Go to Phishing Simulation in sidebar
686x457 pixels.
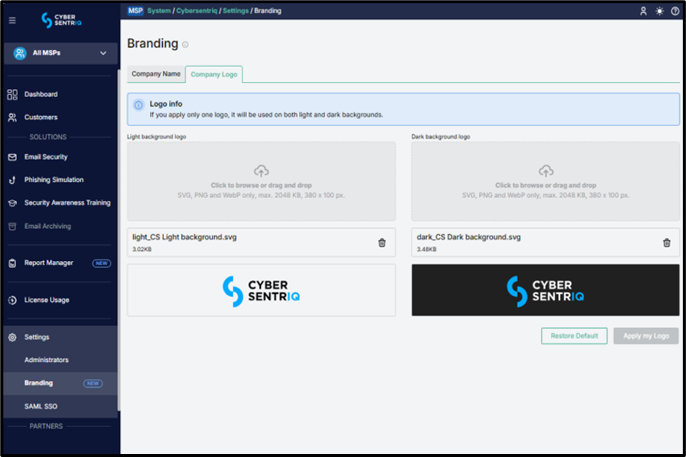[54, 180]
